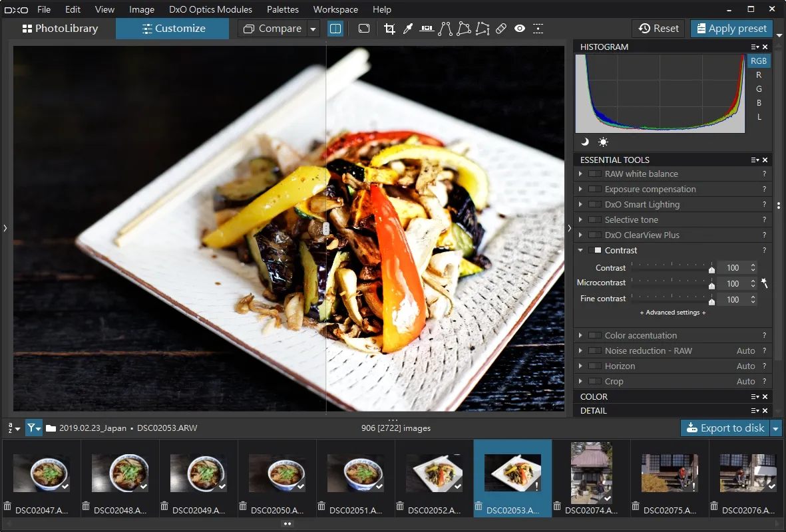Show only the R histogram channel
Image resolution: width=786 pixels, height=532 pixels.
coord(759,75)
